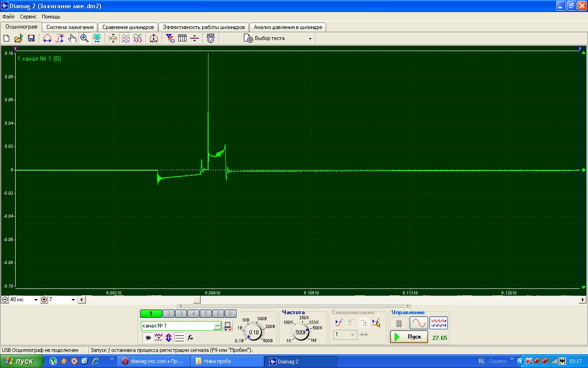Select the red sine wave mode button
The width and height of the screenshot is (588, 368).
coord(418,323)
